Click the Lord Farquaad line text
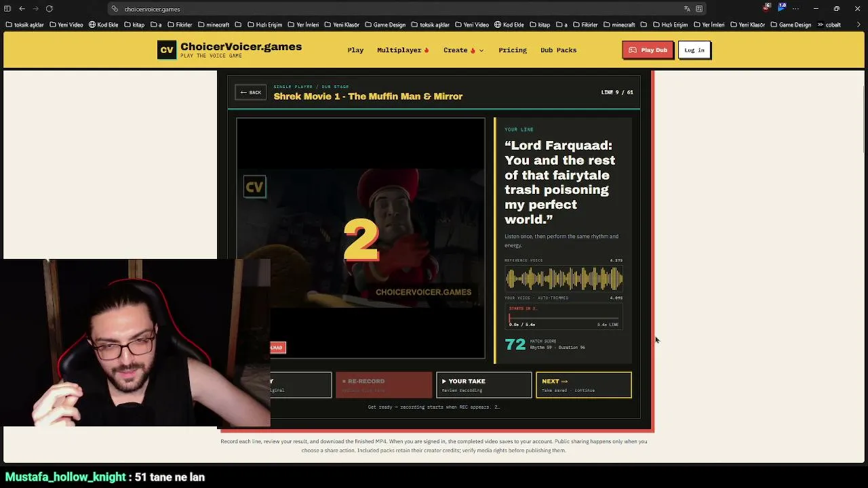This screenshot has height=488, width=868. click(x=560, y=182)
